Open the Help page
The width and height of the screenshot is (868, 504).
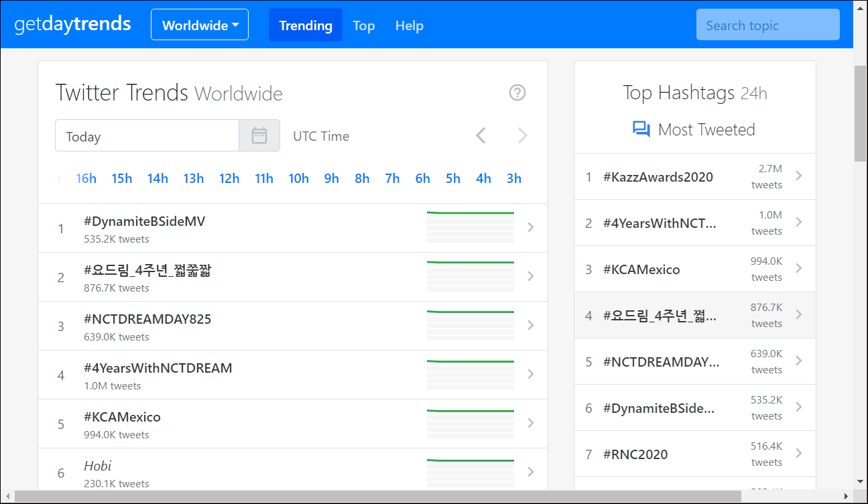click(409, 25)
